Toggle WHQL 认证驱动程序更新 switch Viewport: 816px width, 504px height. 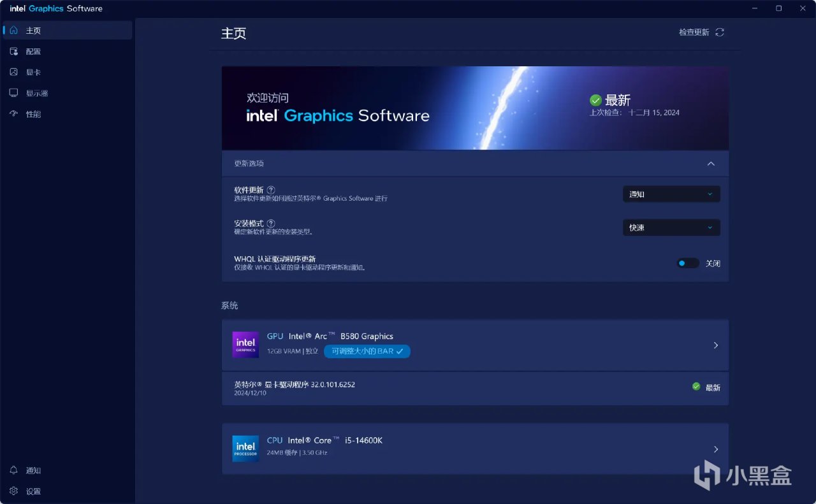pyautogui.click(x=688, y=263)
